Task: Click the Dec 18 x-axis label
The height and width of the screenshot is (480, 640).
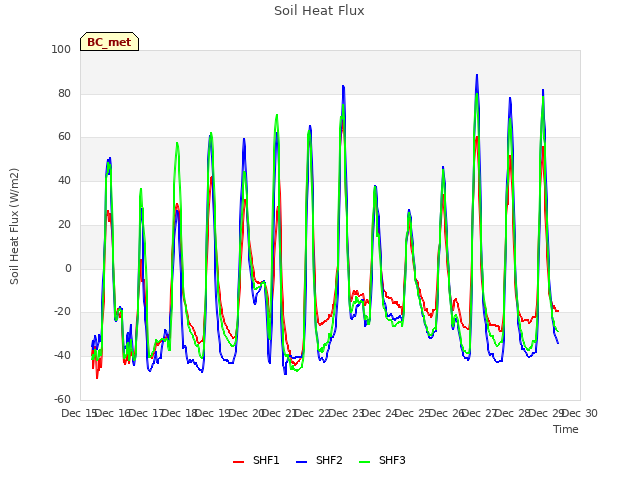Action: coord(180,413)
